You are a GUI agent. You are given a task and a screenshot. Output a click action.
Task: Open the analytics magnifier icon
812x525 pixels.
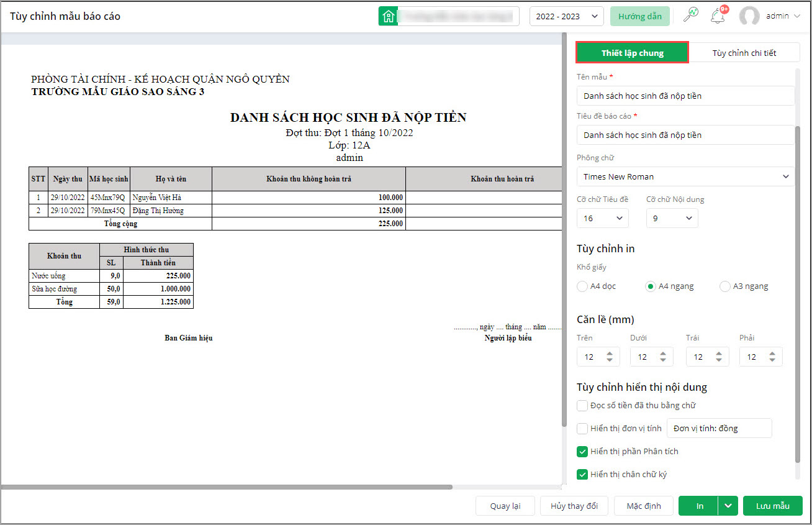pos(690,16)
